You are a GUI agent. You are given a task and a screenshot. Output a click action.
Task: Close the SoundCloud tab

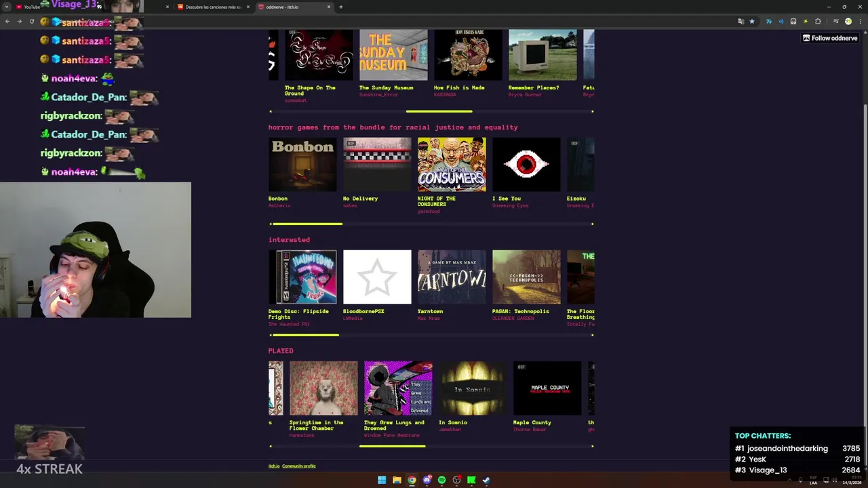point(248,7)
